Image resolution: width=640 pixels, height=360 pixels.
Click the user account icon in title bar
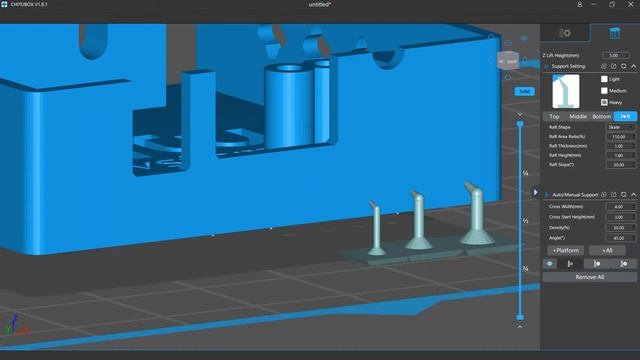pyautogui.click(x=579, y=4)
